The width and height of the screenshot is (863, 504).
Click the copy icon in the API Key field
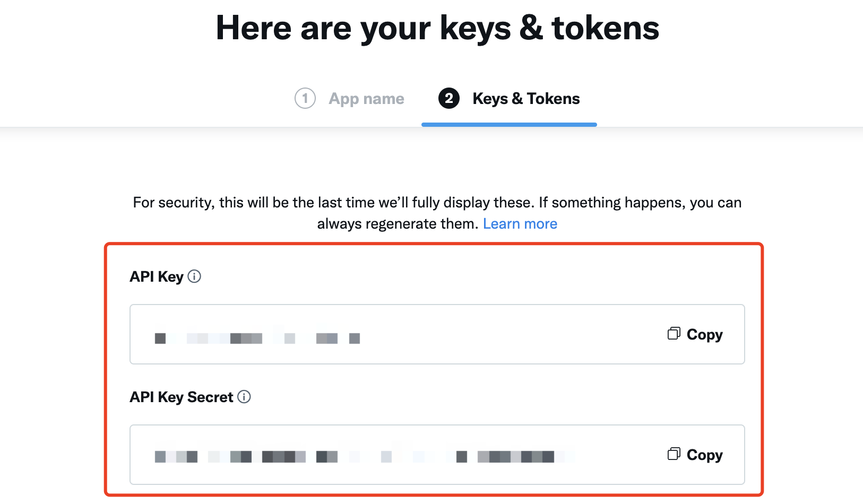(x=674, y=334)
